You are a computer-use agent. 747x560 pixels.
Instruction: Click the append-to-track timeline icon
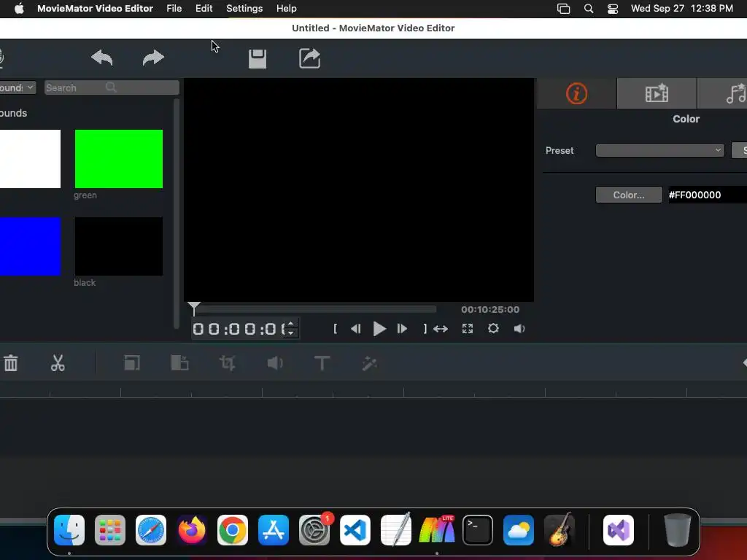click(132, 363)
